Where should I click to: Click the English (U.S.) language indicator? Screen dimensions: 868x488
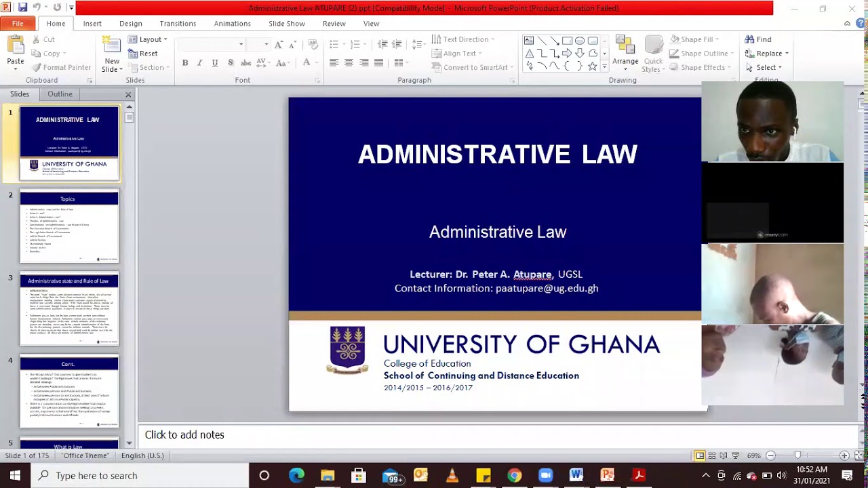coord(142,455)
